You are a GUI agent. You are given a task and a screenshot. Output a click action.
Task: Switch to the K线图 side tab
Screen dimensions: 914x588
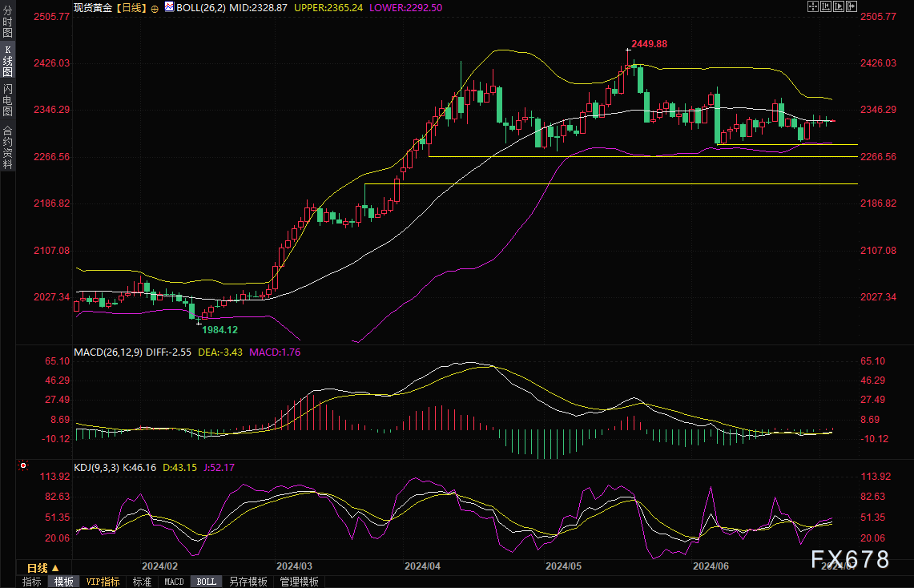point(7,61)
